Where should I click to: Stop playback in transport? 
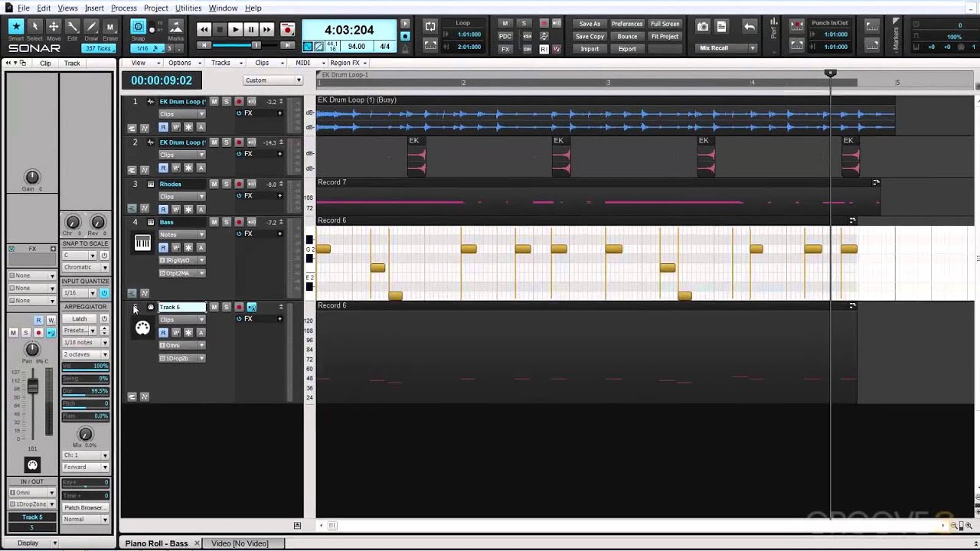click(219, 29)
